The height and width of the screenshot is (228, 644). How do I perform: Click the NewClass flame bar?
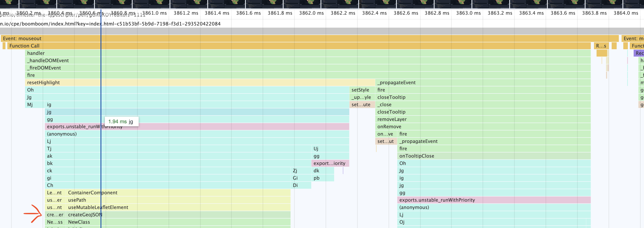coord(178,222)
